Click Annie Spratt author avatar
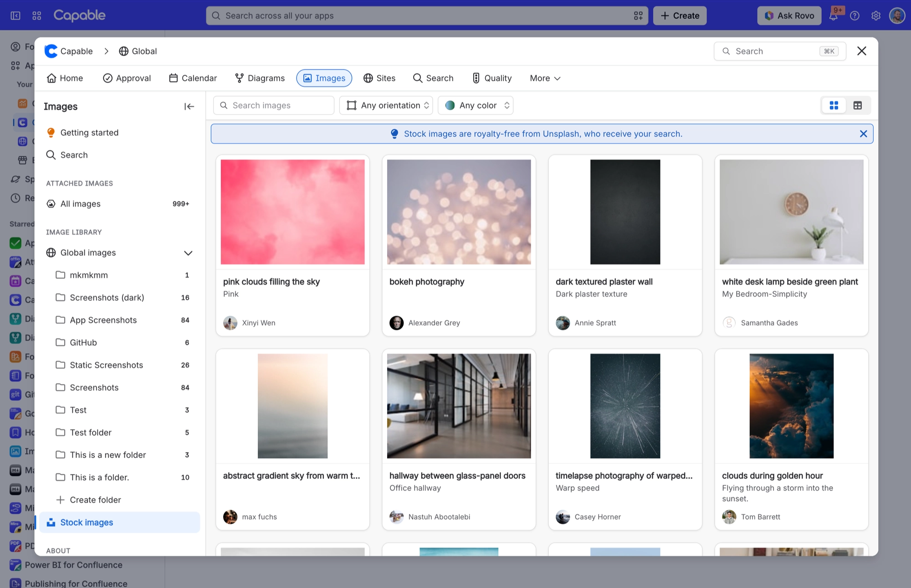Image resolution: width=911 pixels, height=588 pixels. [563, 323]
